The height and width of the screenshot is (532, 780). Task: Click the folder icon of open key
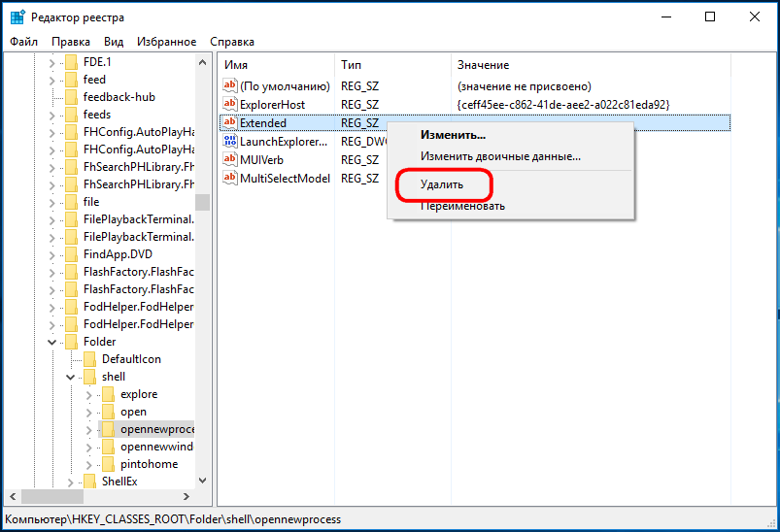tap(109, 412)
